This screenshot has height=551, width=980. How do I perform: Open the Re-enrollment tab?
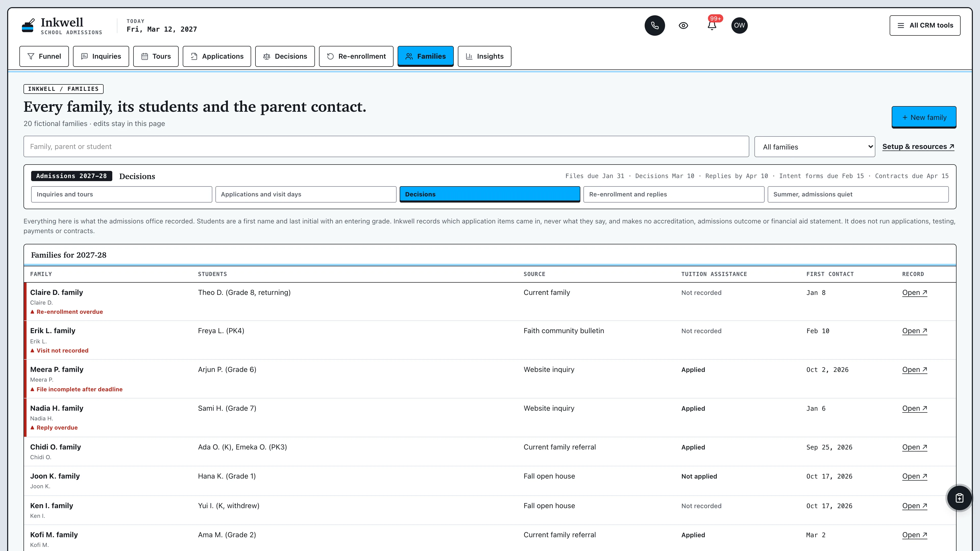coord(356,56)
